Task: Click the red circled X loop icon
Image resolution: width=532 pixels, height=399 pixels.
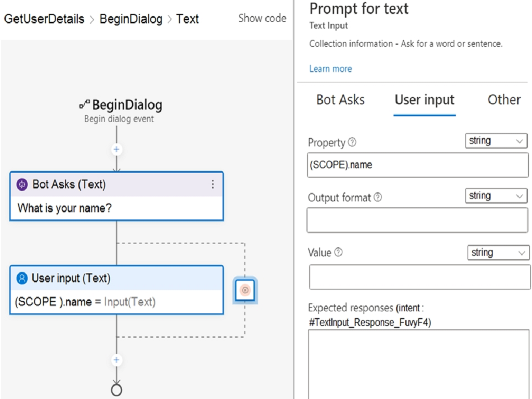Action: pyautogui.click(x=245, y=290)
